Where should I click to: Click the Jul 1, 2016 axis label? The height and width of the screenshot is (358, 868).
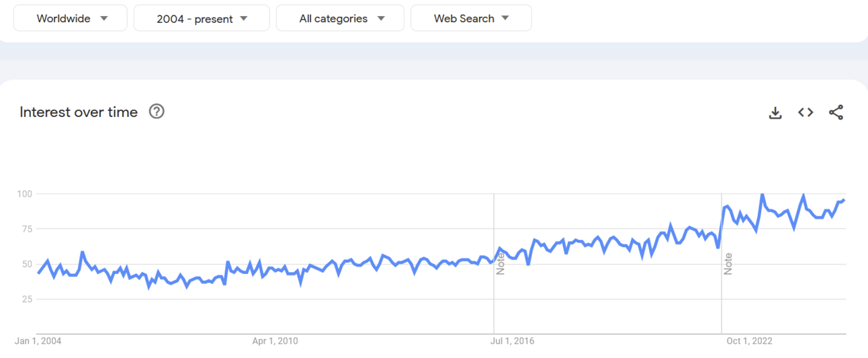513,341
